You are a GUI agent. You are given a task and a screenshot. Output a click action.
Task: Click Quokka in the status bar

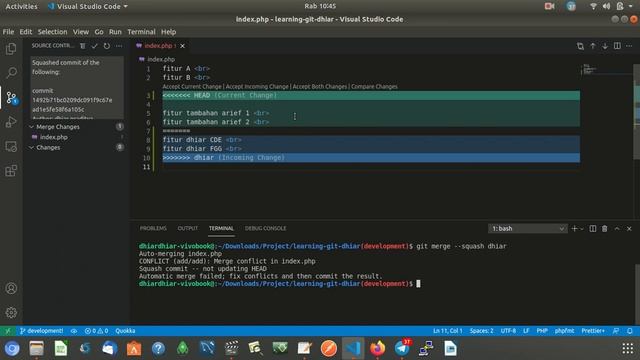coord(125,331)
